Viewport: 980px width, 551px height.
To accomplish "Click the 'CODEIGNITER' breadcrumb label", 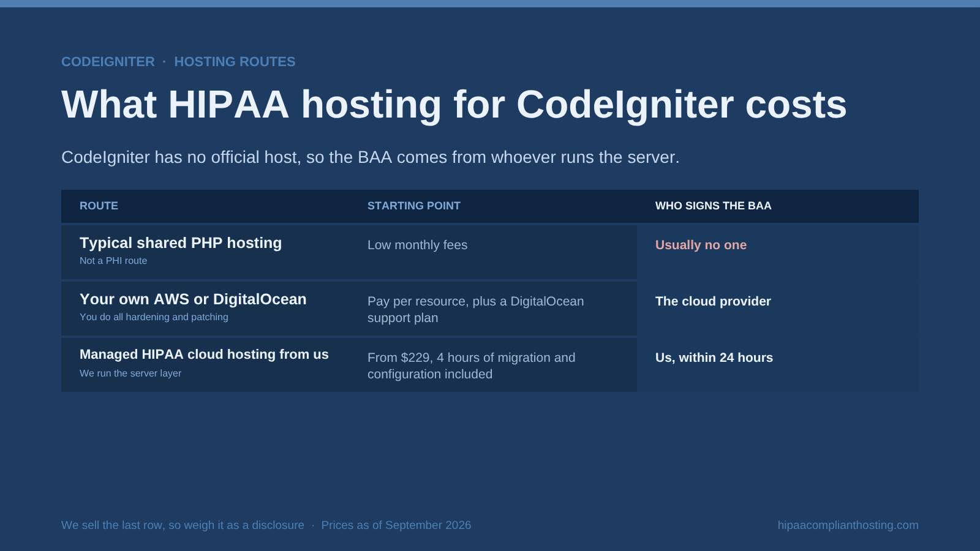I will click(108, 62).
